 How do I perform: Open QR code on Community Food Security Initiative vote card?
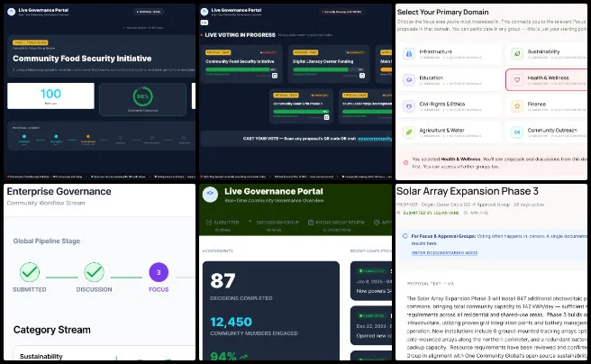(x=275, y=76)
